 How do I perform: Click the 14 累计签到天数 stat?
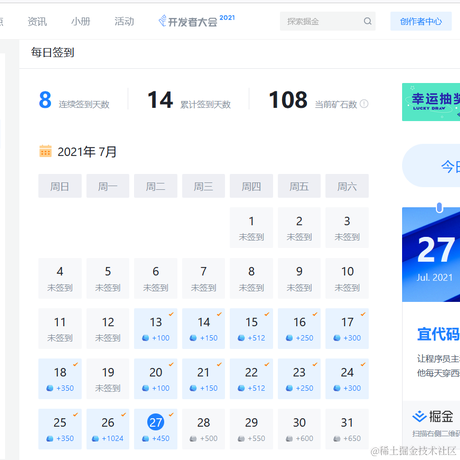189,100
